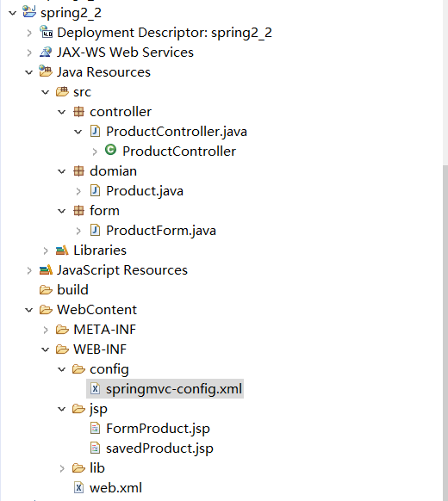Click the green ProductController class icon
The image size is (448, 501).
point(110,150)
